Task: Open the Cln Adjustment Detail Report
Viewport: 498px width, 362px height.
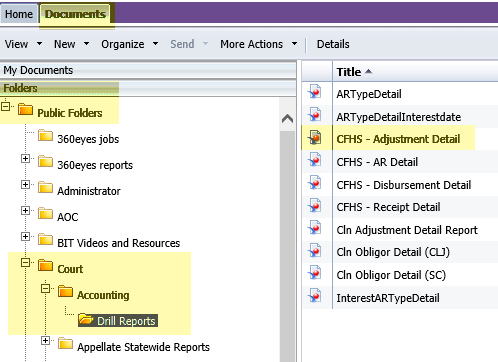Action: 407,230
